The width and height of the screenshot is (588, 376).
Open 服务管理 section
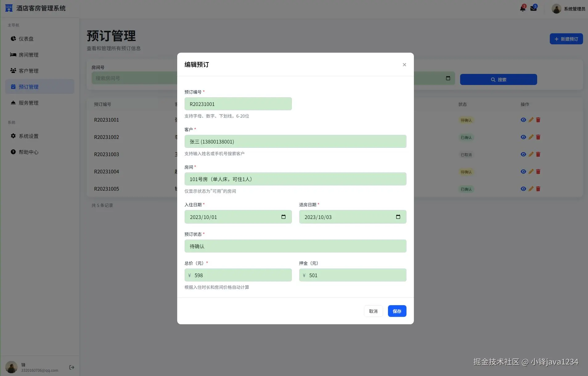(40, 103)
